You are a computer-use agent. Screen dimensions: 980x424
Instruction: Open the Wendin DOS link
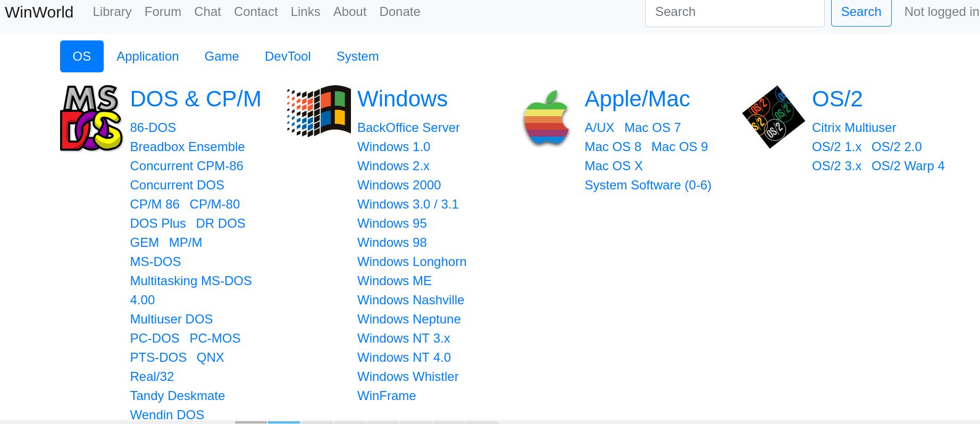coord(167,415)
